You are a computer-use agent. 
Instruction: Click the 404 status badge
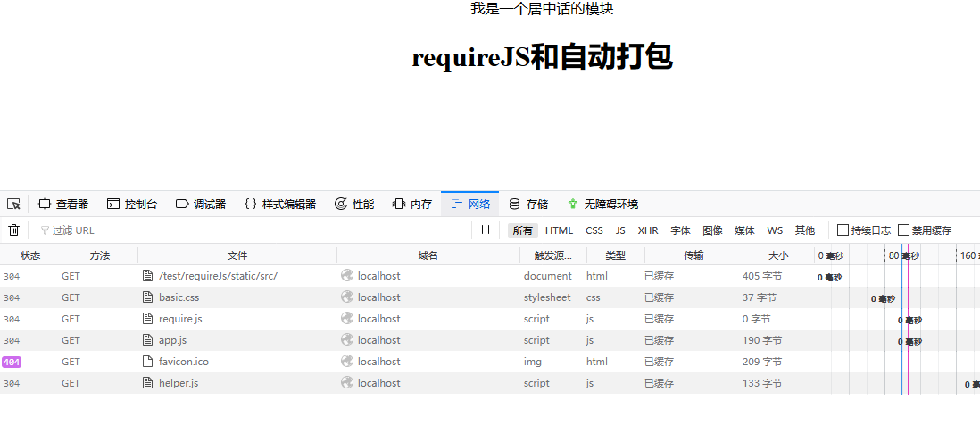click(x=12, y=362)
